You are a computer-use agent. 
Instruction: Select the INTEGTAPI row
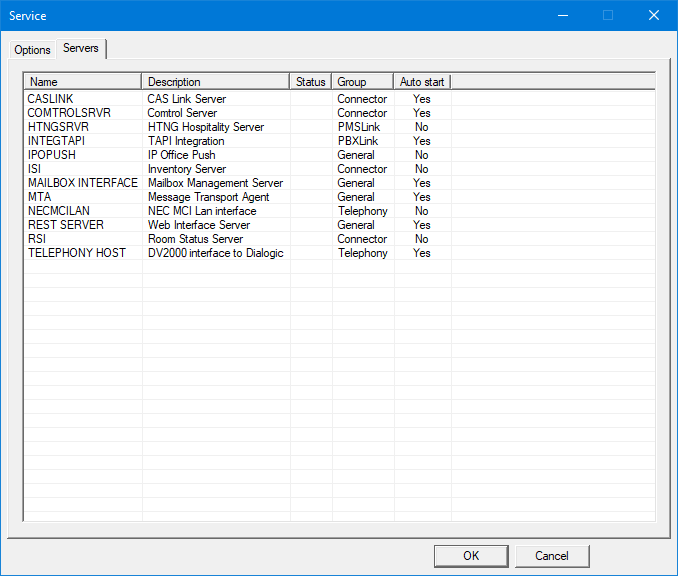point(56,141)
